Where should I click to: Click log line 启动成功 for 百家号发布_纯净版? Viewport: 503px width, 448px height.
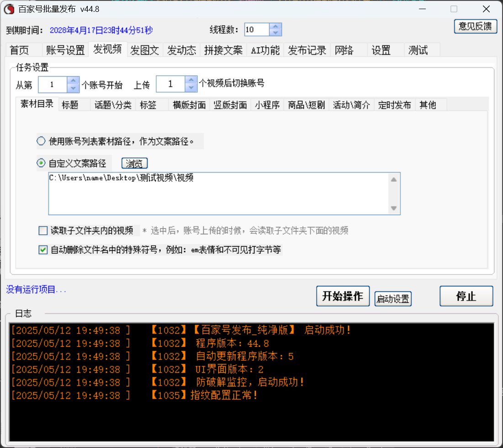(181, 330)
